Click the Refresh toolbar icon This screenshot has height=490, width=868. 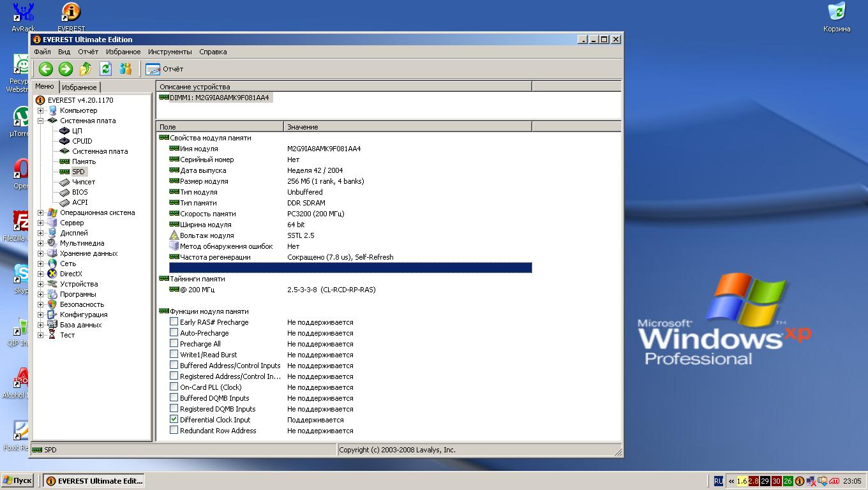pyautogui.click(x=105, y=69)
